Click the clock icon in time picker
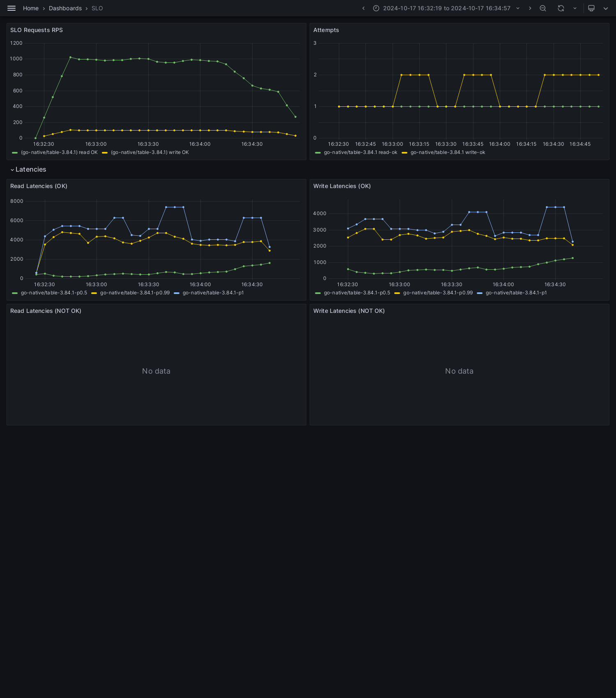This screenshot has height=698, width=616. pos(376,8)
